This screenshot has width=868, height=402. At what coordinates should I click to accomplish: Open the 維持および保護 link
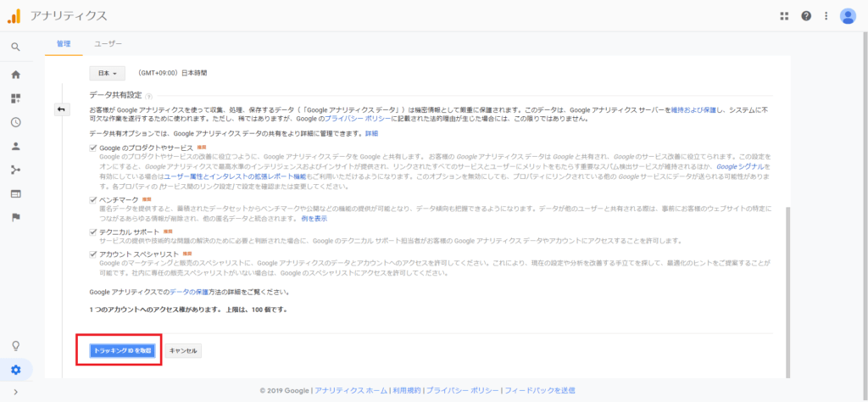(693, 110)
